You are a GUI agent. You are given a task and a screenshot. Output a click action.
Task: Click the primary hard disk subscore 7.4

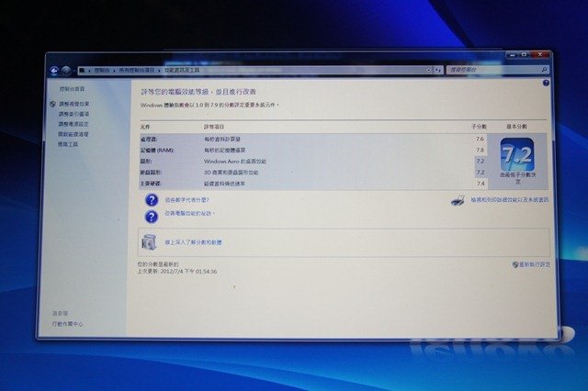[481, 184]
